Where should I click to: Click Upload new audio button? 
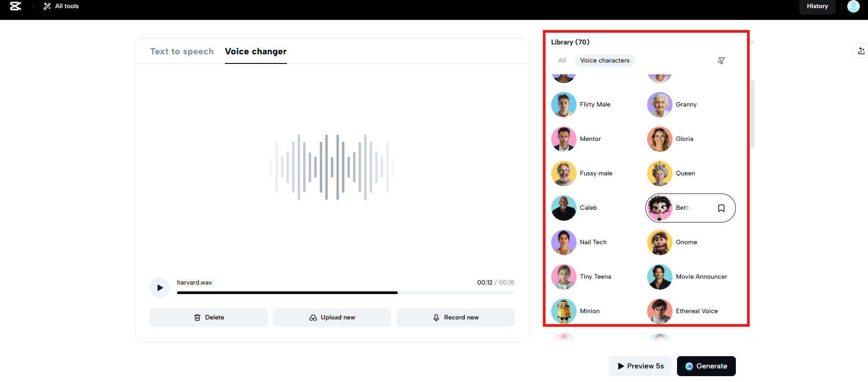(332, 318)
